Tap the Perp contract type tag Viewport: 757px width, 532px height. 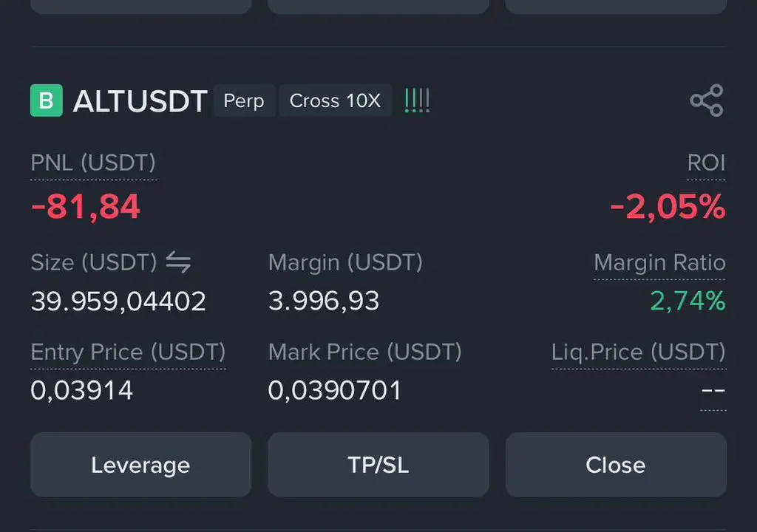tap(244, 100)
